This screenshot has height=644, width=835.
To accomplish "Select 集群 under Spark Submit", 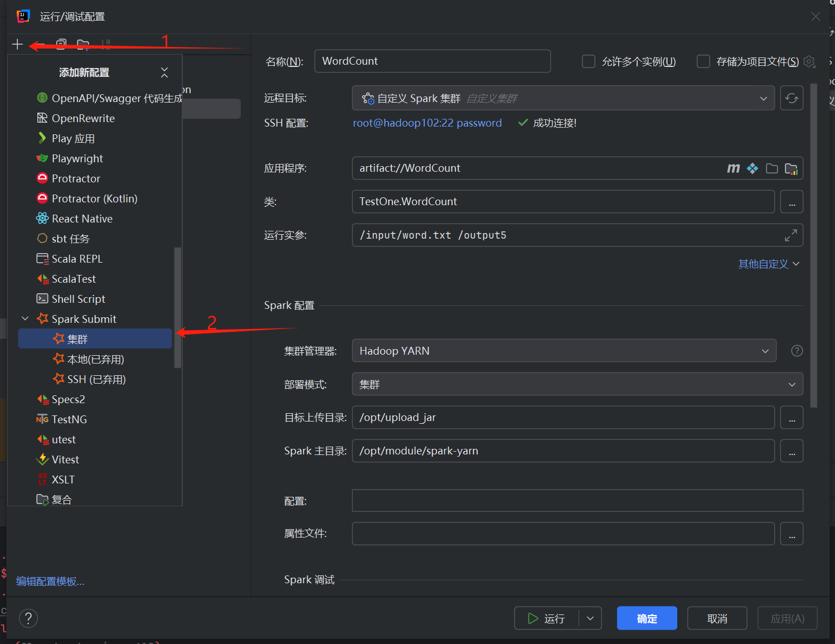I will coord(78,338).
